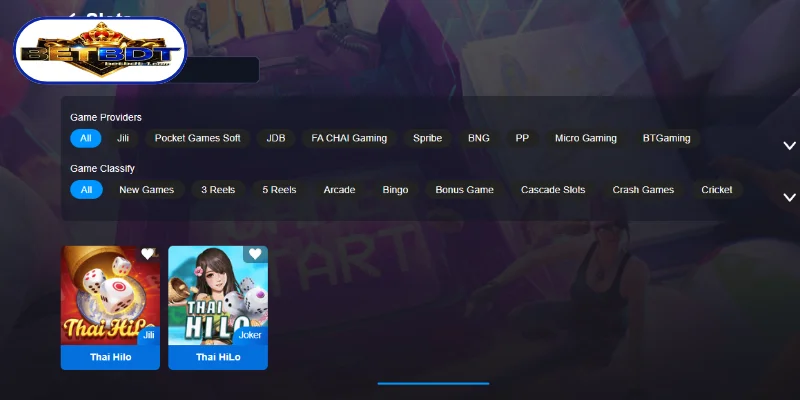Viewport: 800px width, 400px height.
Task: Click the blue bar at page bottom
Action: [x=433, y=383]
